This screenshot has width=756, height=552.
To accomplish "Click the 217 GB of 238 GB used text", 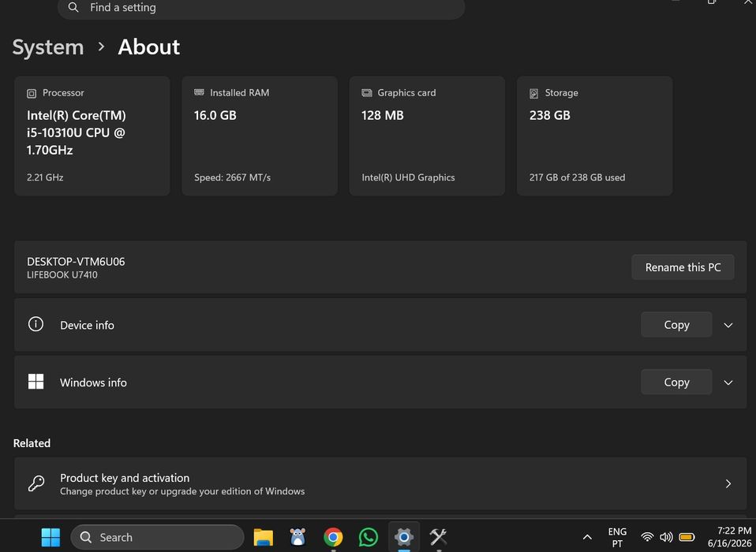I will pos(577,177).
